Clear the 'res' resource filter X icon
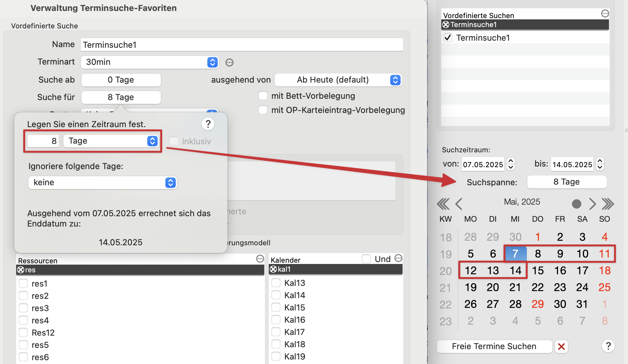628x364 pixels. tap(21, 270)
